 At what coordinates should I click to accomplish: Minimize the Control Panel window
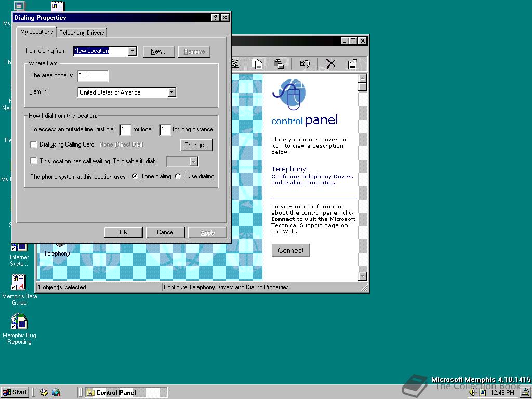click(345, 41)
